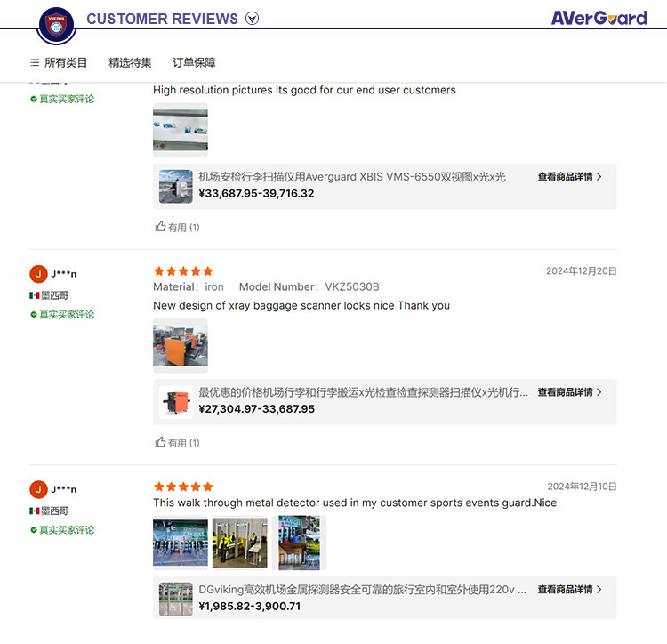667x644 pixels.
Task: Open the AVerGuard brand logo
Action: tap(599, 18)
